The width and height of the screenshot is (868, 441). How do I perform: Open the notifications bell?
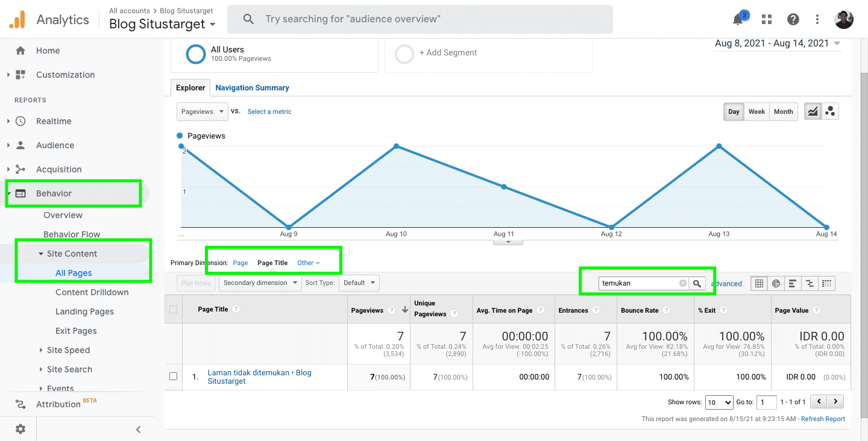tap(738, 19)
